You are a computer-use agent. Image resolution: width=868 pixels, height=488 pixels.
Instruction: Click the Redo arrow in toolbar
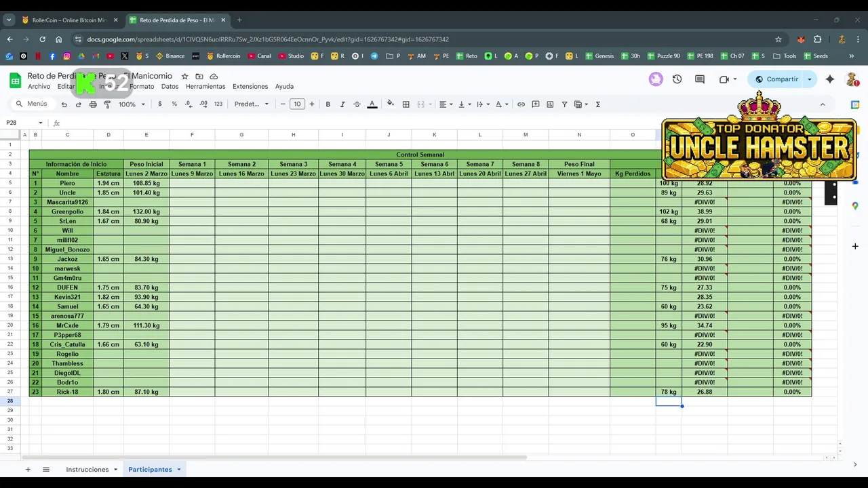(78, 104)
